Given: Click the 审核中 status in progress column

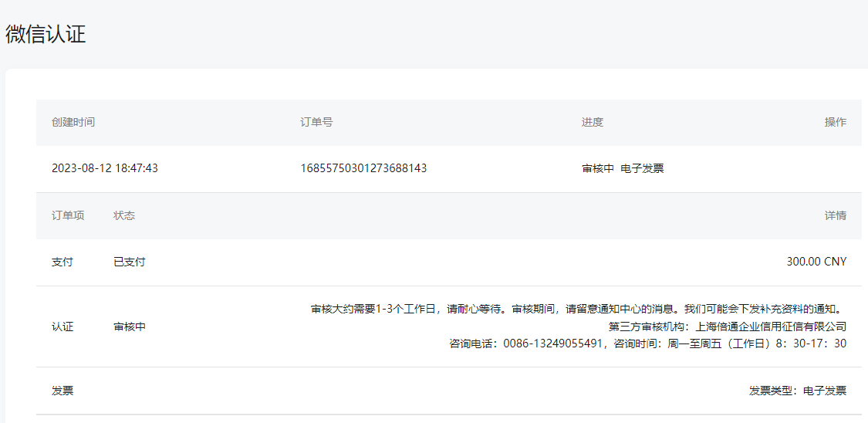Looking at the screenshot, I should [x=598, y=169].
